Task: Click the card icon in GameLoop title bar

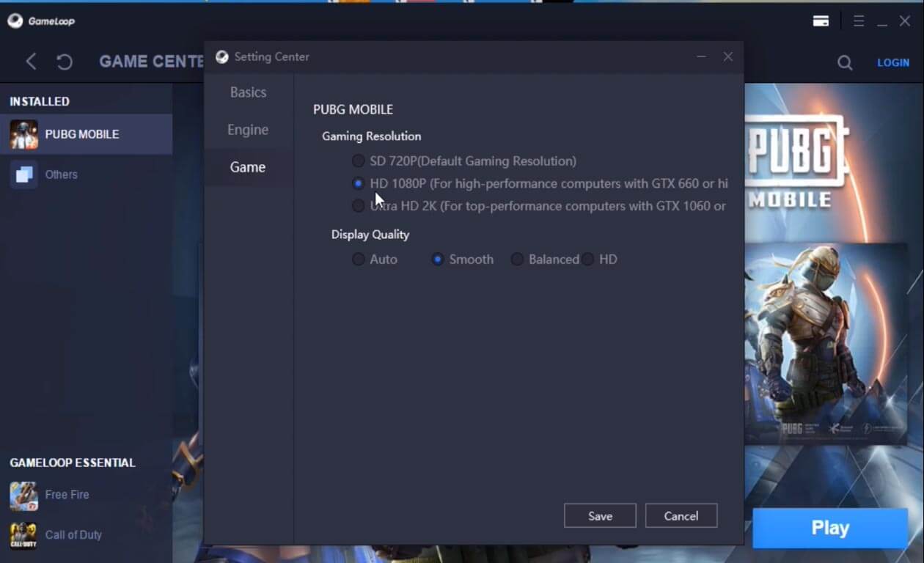Action: 821,21
